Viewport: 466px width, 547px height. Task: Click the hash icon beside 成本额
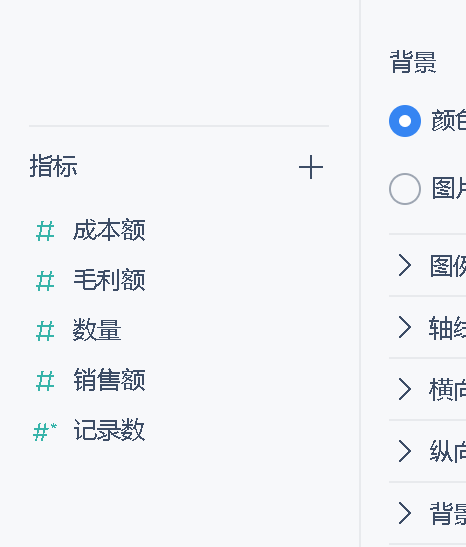click(45, 231)
